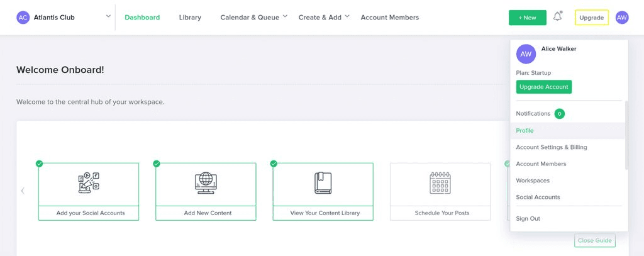The image size is (644, 256).
Task: Click the large AW avatar in profile menu
Action: tap(526, 54)
